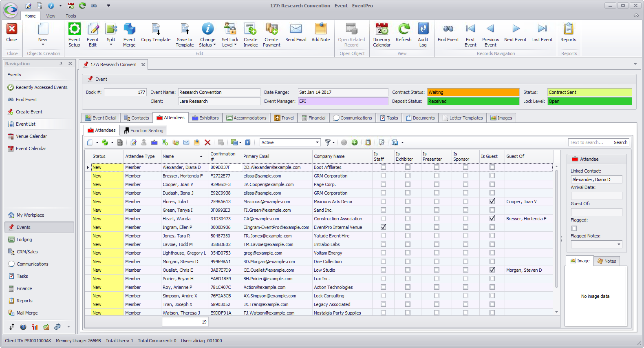Click the green down-arrow circle icon
Viewport: 644px width, 348px height.
point(355,142)
